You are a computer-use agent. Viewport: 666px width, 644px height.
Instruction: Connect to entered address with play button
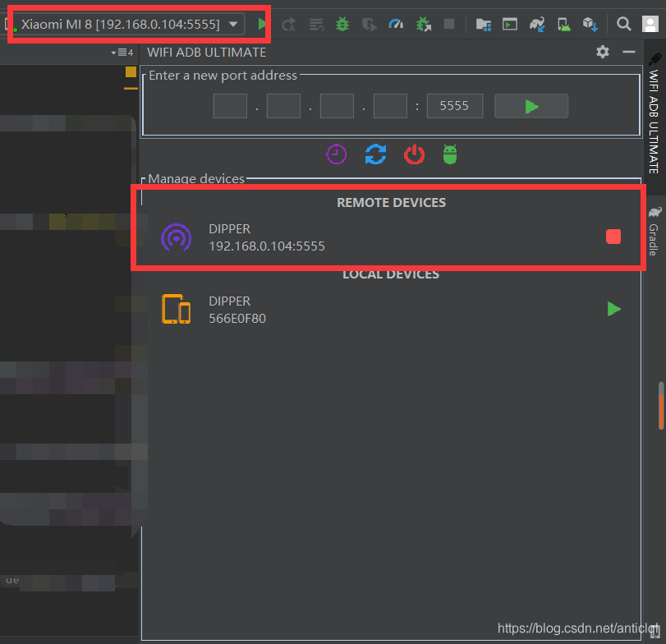(531, 106)
